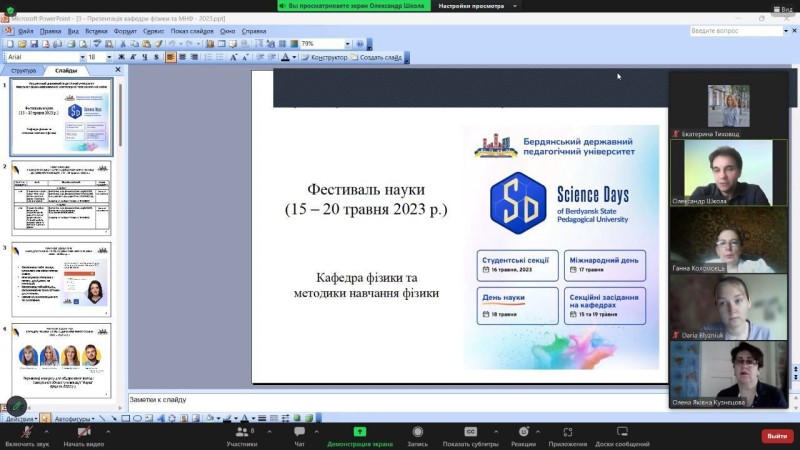
Task: Click the Сервис menu
Action: (x=154, y=31)
